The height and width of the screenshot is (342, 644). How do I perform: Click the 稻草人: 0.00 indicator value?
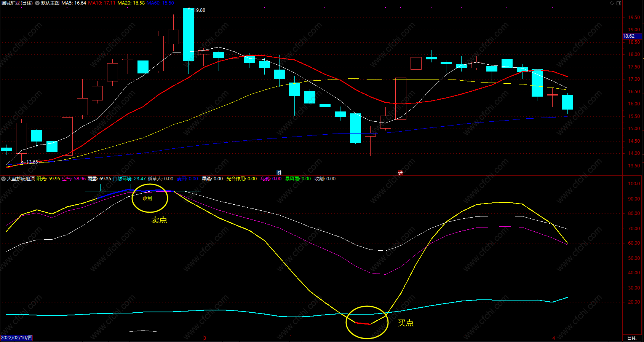[160, 179]
